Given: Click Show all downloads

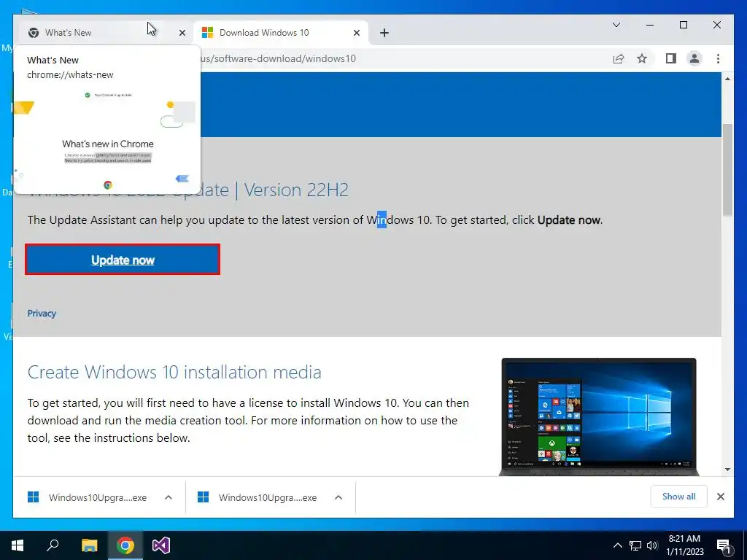Looking at the screenshot, I should [679, 497].
